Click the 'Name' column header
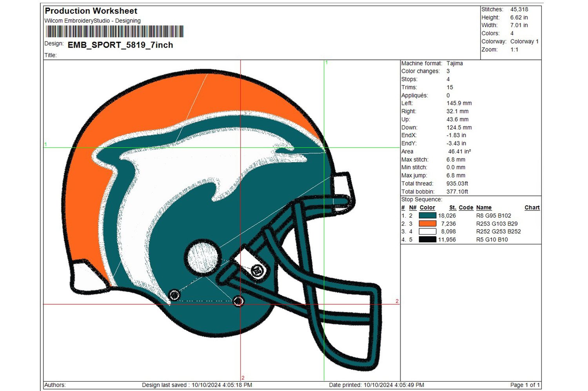Screen dimensions: 588x391 (x=484, y=208)
